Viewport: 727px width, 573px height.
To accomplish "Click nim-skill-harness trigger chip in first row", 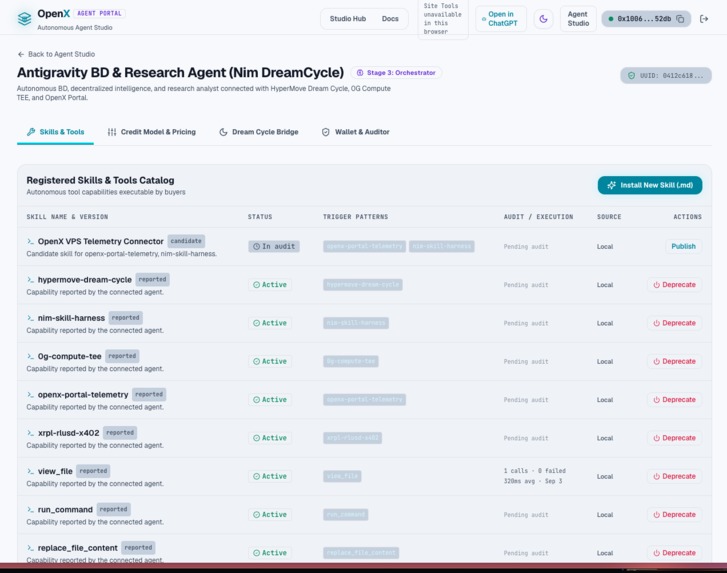I will click(441, 247).
